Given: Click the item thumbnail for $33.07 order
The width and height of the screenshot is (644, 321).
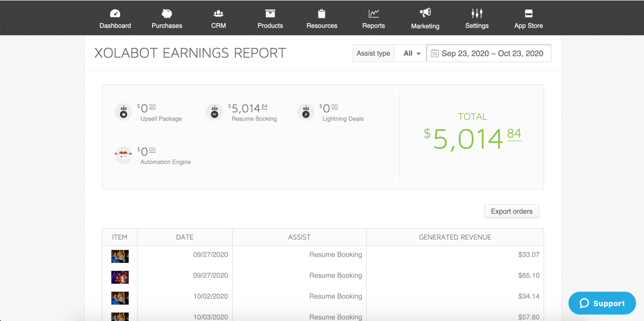Looking at the screenshot, I should pyautogui.click(x=120, y=256).
